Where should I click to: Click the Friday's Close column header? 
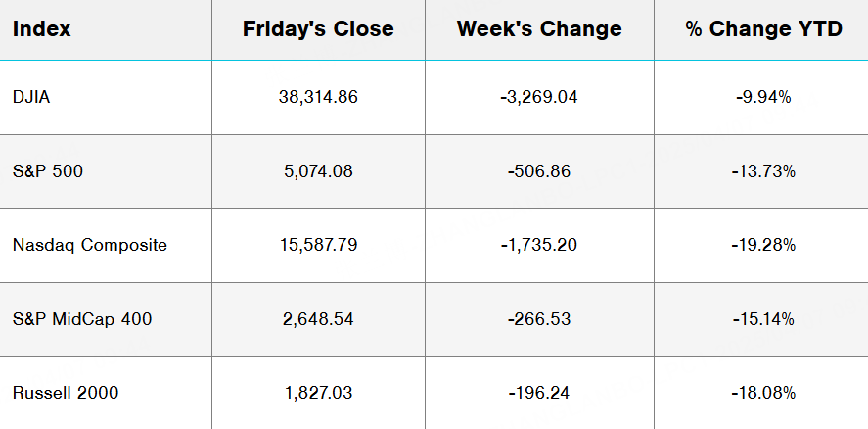click(318, 29)
